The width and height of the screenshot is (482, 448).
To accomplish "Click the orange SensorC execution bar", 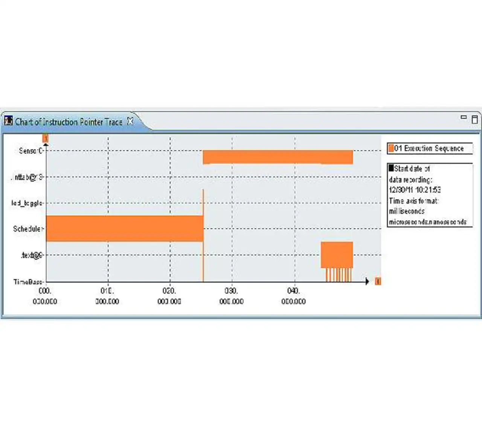I will tap(278, 157).
